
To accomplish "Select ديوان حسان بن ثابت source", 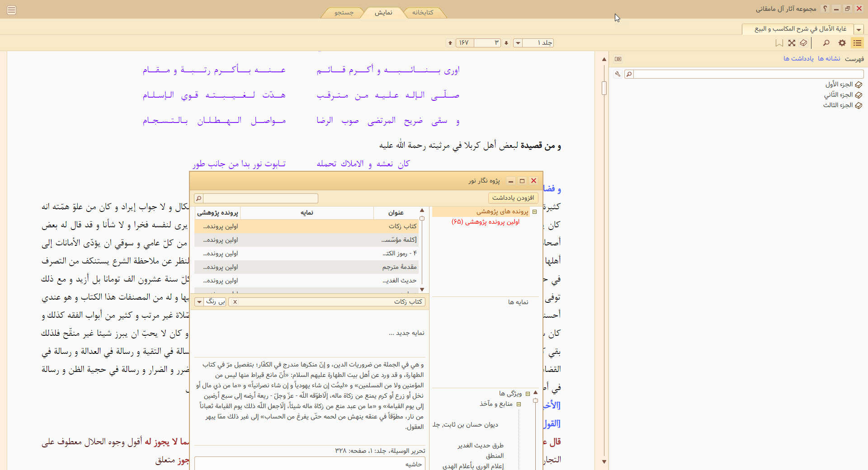I will coord(465,425).
